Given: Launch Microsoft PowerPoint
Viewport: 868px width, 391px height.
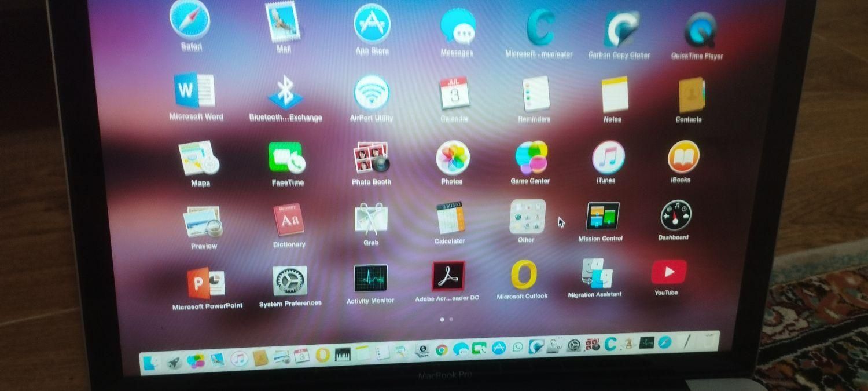Looking at the screenshot, I should [x=206, y=284].
